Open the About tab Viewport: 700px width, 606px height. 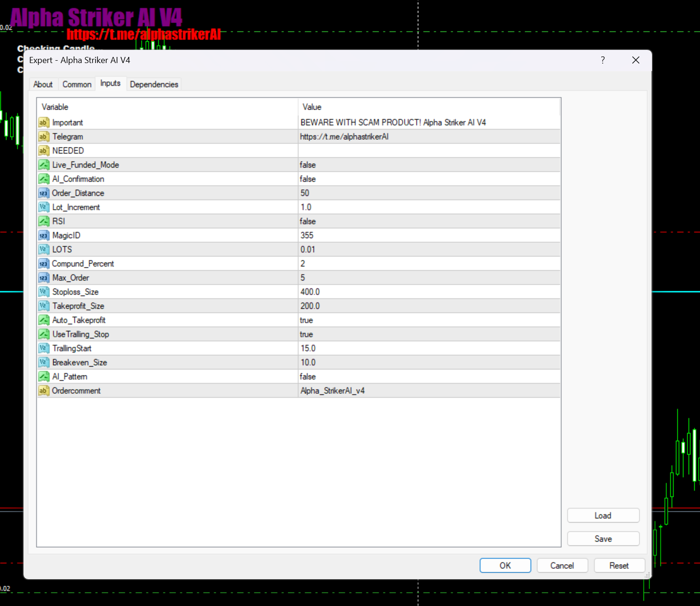click(43, 84)
